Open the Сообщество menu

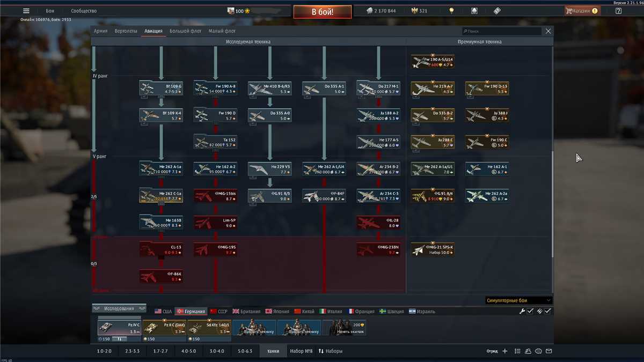(84, 11)
